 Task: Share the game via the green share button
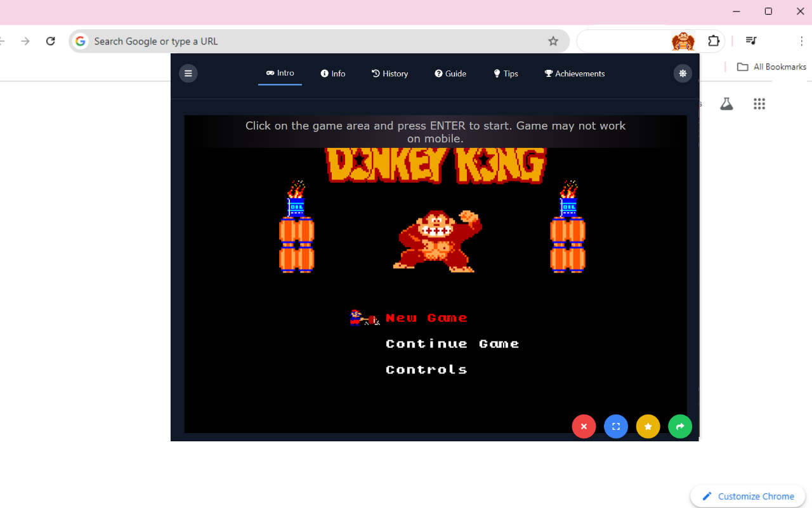(x=680, y=426)
